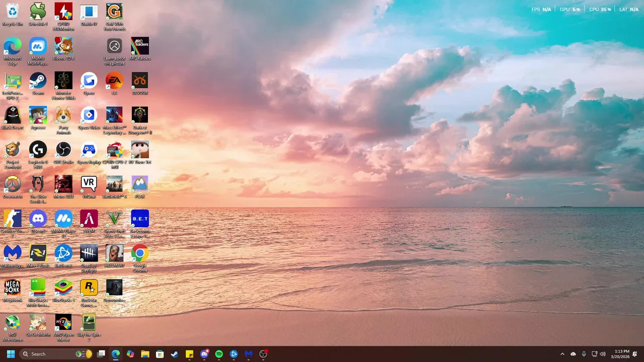644x362 pixels.
Task: Open File Explorer from the taskbar
Action: (x=145, y=354)
